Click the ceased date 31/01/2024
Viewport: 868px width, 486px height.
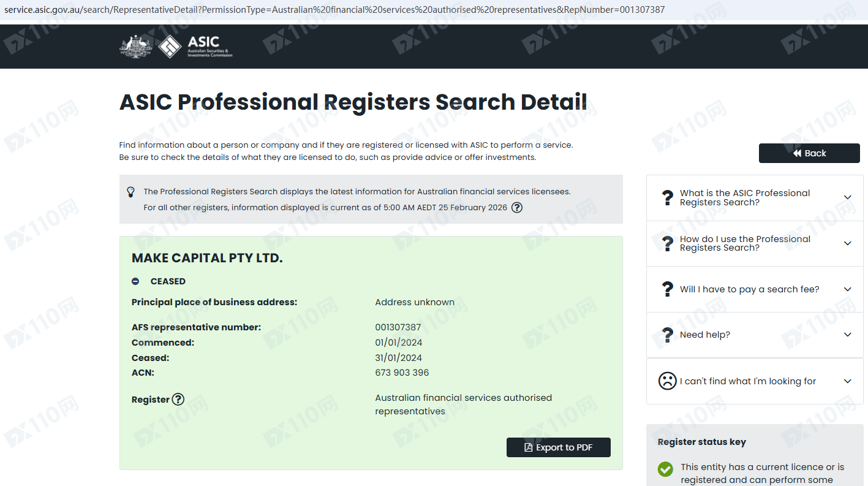coord(399,358)
